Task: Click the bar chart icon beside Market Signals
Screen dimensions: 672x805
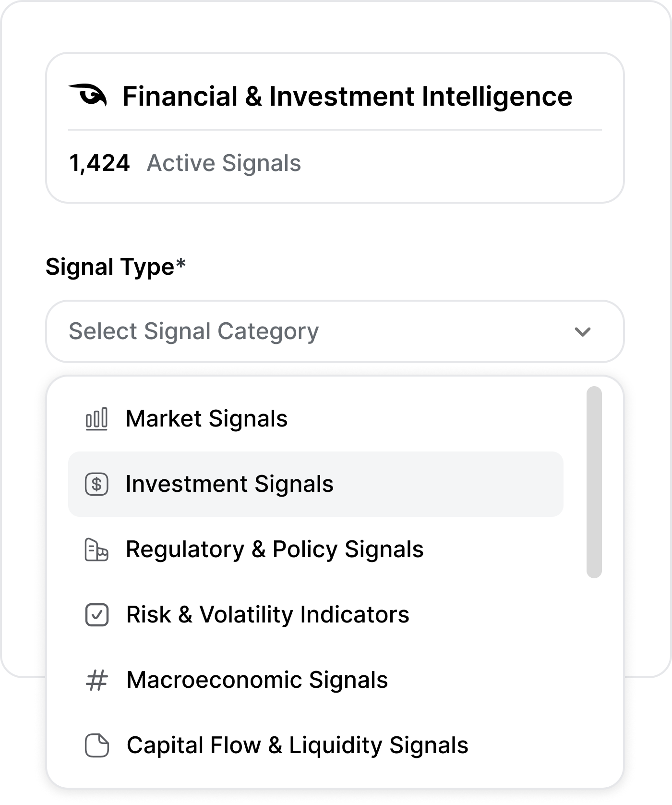Action: point(96,419)
